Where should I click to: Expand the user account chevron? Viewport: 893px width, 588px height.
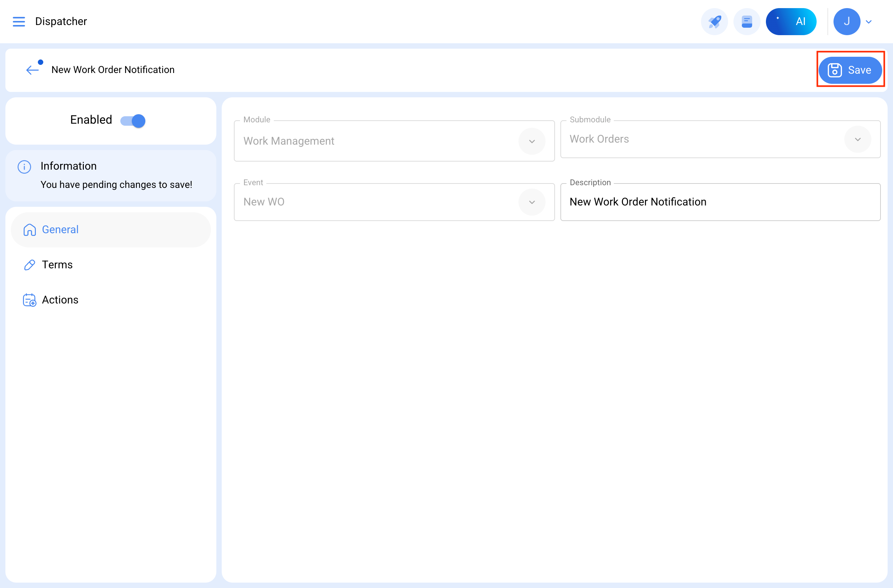pos(868,22)
